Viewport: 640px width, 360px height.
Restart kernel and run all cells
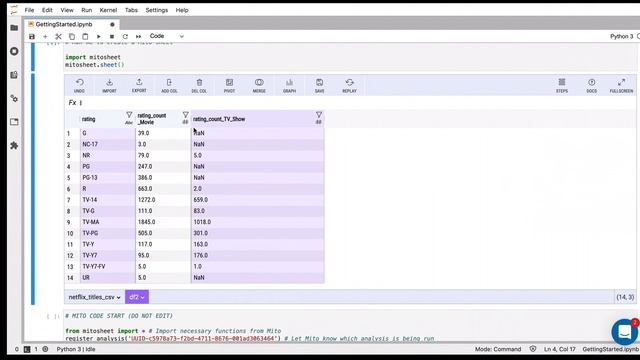[138, 36]
